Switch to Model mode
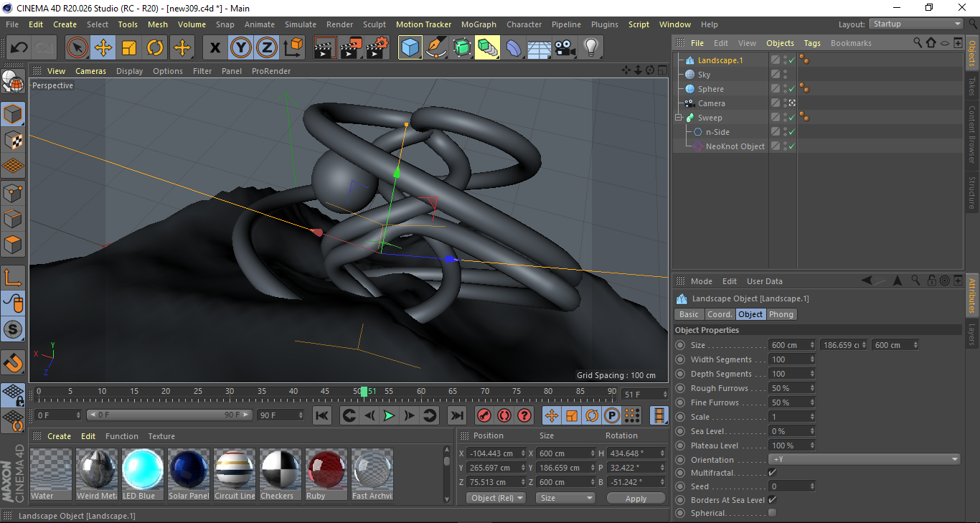 click(x=13, y=114)
